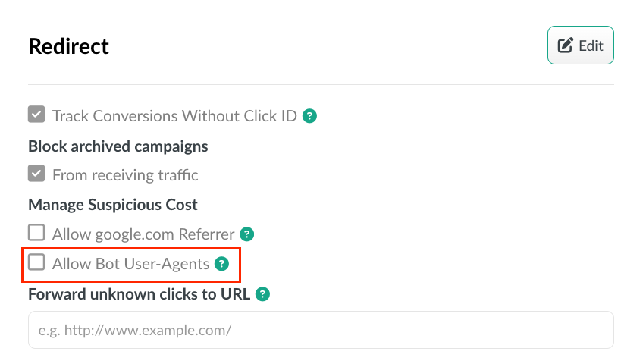Screen dimensions: 643x364
Task: Click the Allow google.com Referrer label text
Action: (143, 234)
